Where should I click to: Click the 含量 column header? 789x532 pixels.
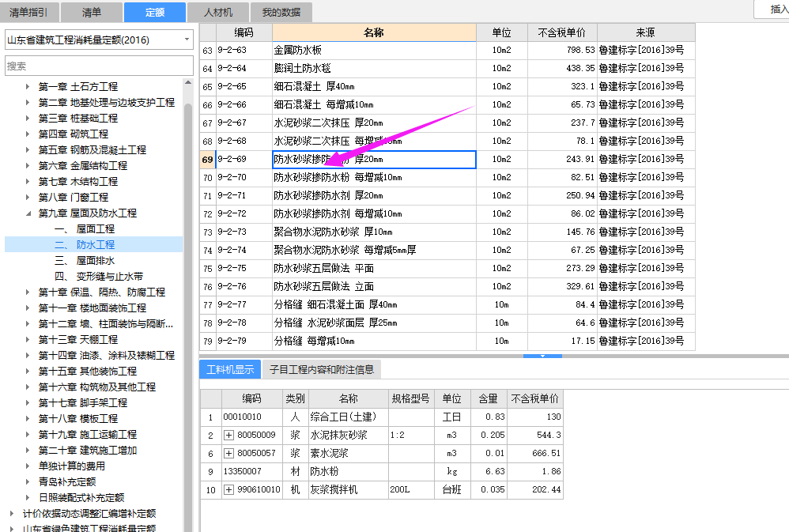coord(488,398)
